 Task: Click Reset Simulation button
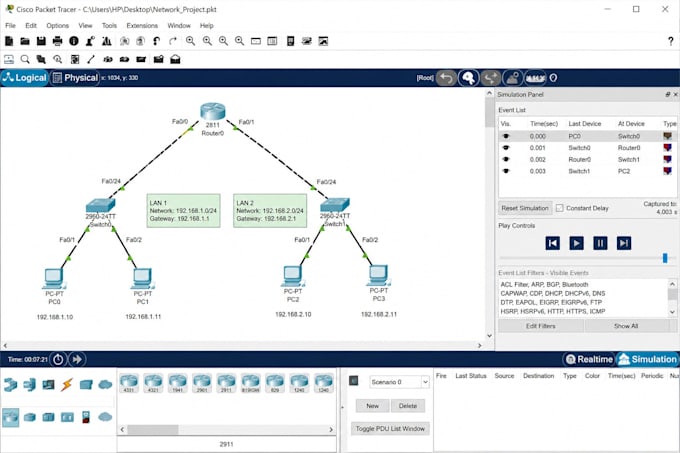click(x=525, y=208)
